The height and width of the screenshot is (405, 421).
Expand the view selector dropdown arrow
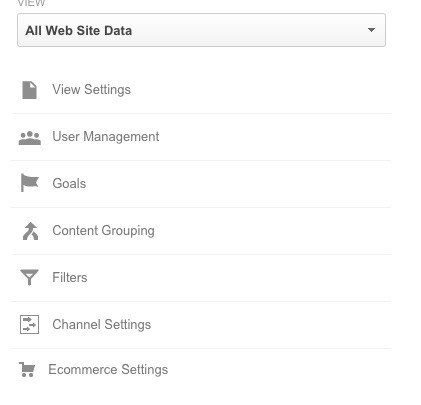371,30
